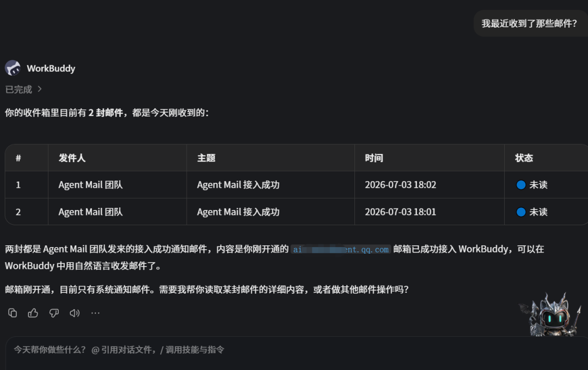Select the user message 我最近收到了那些邮件?

coord(529,23)
